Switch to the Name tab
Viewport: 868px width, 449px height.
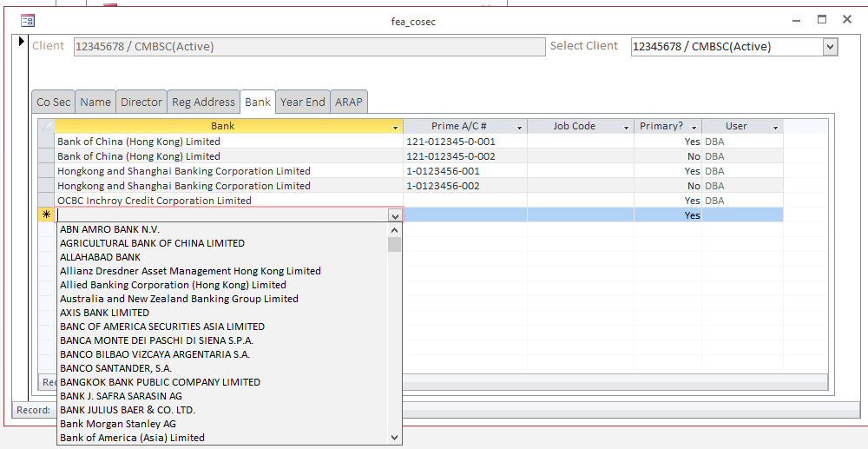tap(95, 102)
